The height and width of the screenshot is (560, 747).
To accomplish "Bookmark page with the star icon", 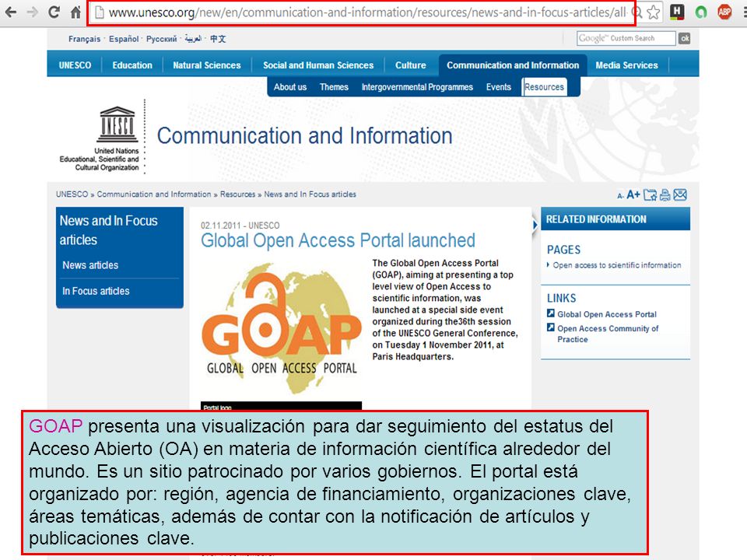I will [654, 12].
